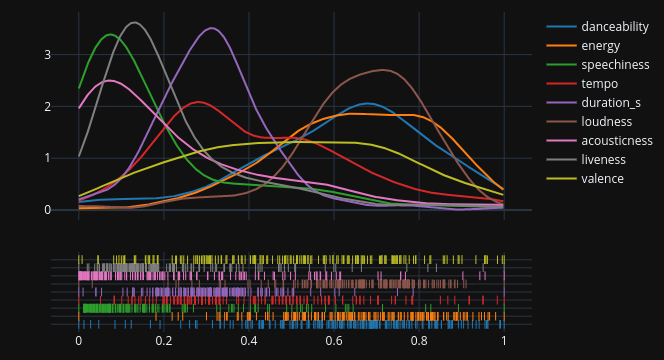Viewport: 664px width, 360px height.
Task: Click the x-axis tick label 1 at right
Action: tap(504, 341)
